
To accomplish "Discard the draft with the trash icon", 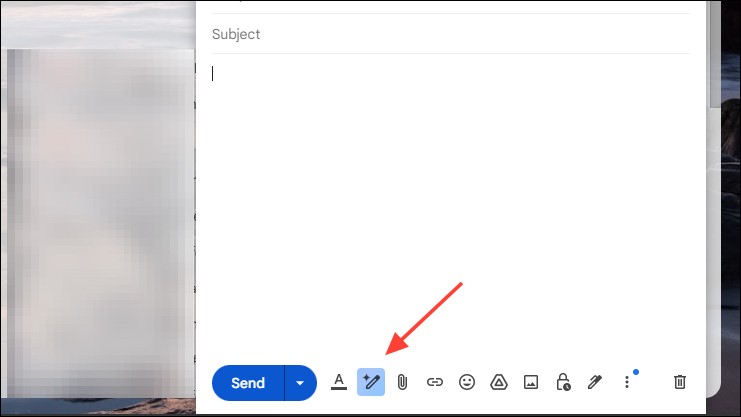I will 680,382.
